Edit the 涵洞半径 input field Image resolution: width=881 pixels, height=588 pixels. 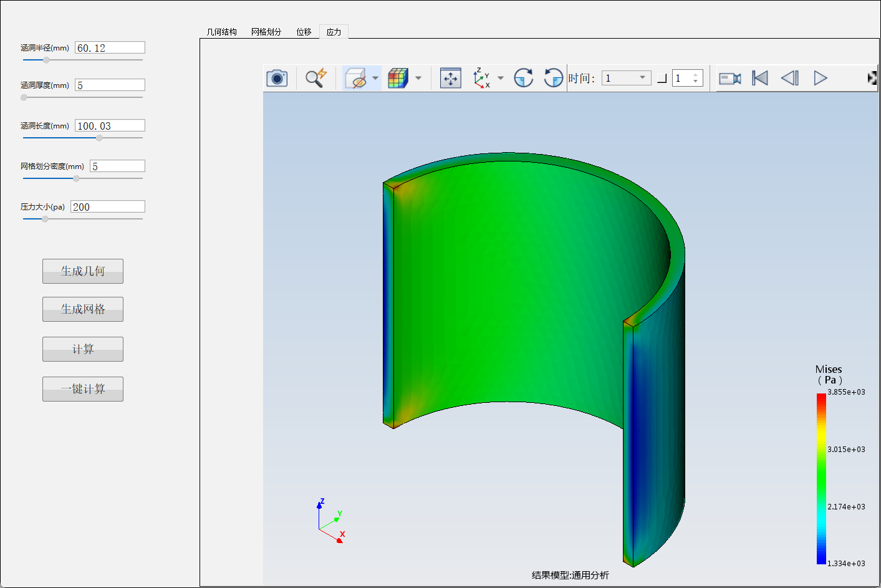[x=110, y=47]
